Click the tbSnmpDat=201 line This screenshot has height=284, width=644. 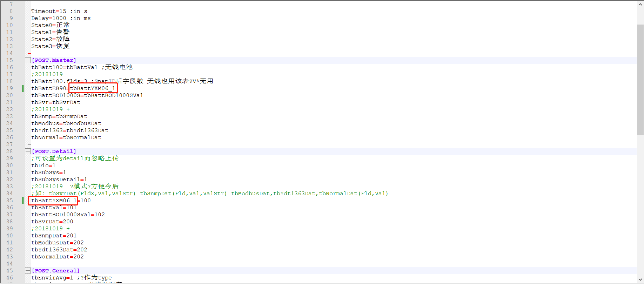[54, 236]
